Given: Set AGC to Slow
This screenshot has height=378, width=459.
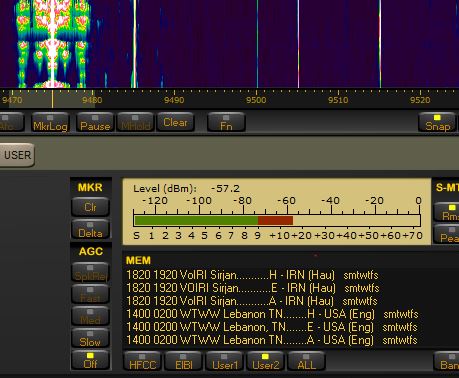Looking at the screenshot, I should tap(90, 338).
